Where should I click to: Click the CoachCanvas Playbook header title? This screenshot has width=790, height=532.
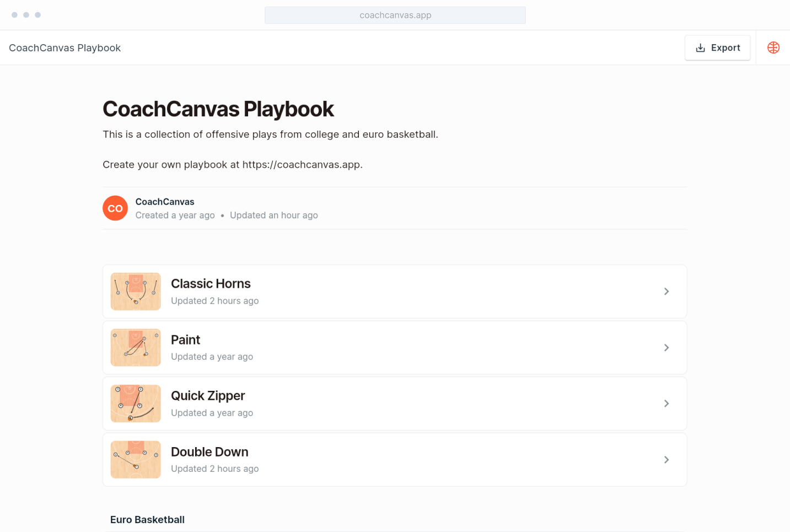coord(65,48)
